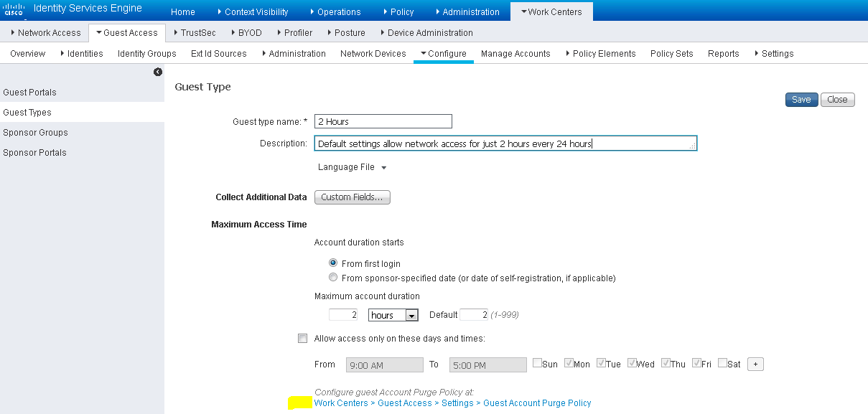Click the Save button
Screen dimensions: 868x414
click(801, 100)
